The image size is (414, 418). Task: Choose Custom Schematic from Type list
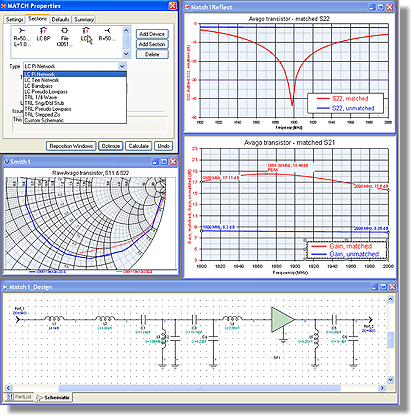click(x=75, y=120)
